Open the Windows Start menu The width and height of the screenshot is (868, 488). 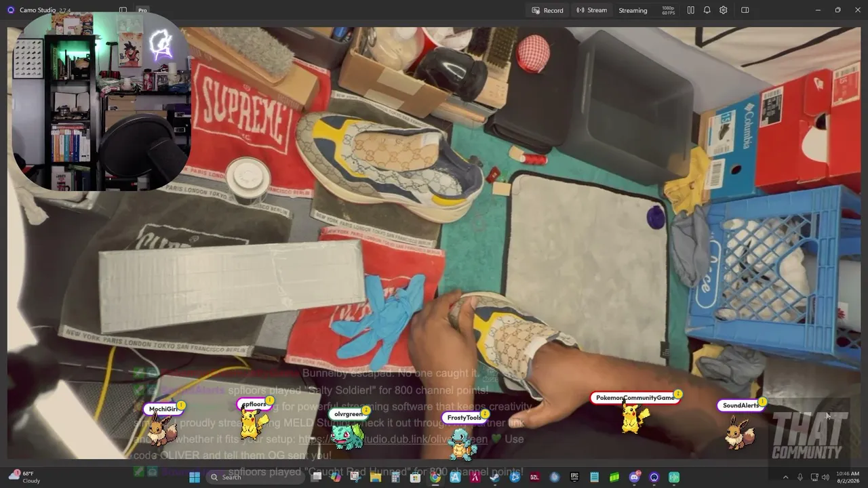[x=195, y=477]
